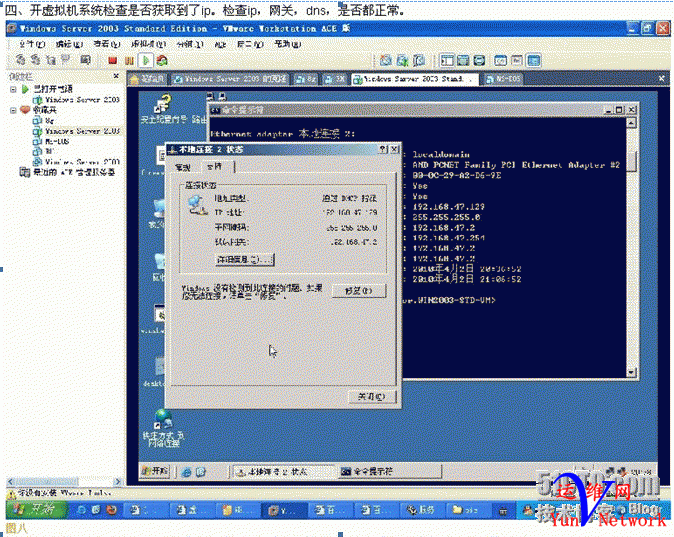Click the appliance view toolbar icon

(517, 61)
